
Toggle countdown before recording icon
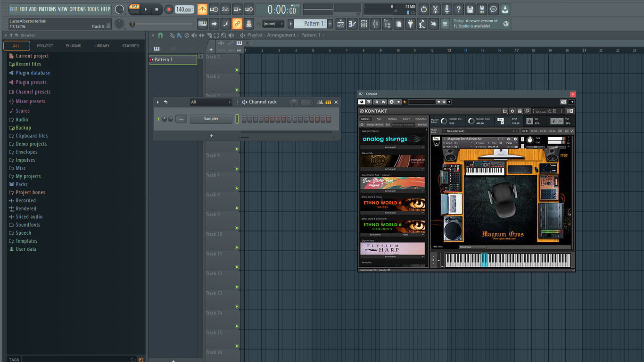225,9
